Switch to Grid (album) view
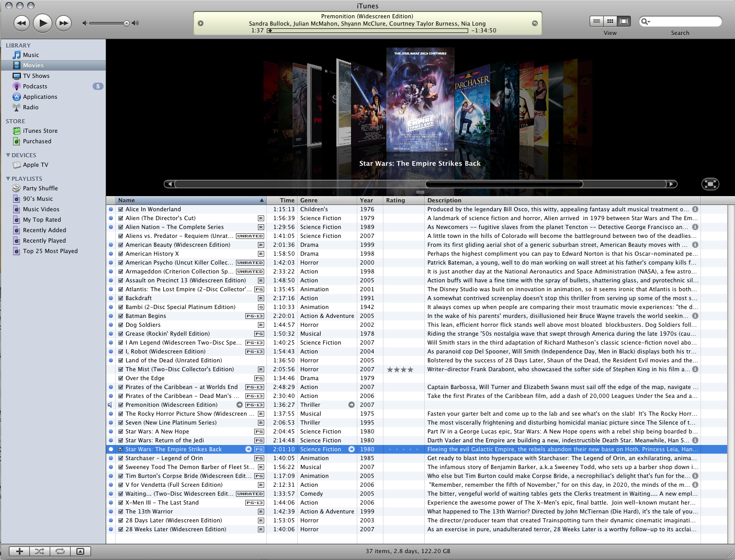 tap(610, 21)
